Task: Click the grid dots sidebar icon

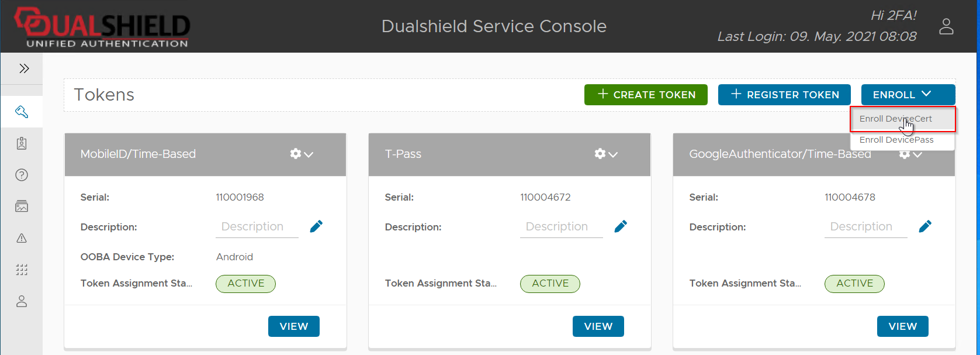Action: click(22, 270)
